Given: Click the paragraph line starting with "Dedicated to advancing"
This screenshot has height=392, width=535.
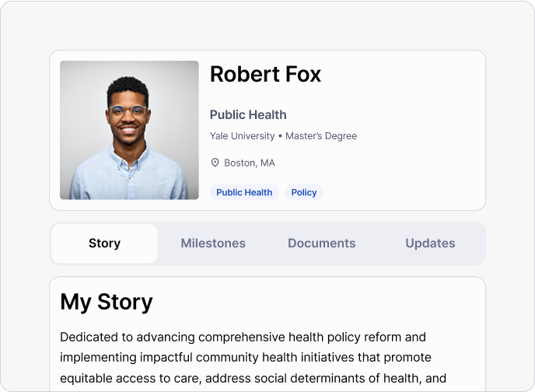Looking at the screenshot, I should point(243,338).
